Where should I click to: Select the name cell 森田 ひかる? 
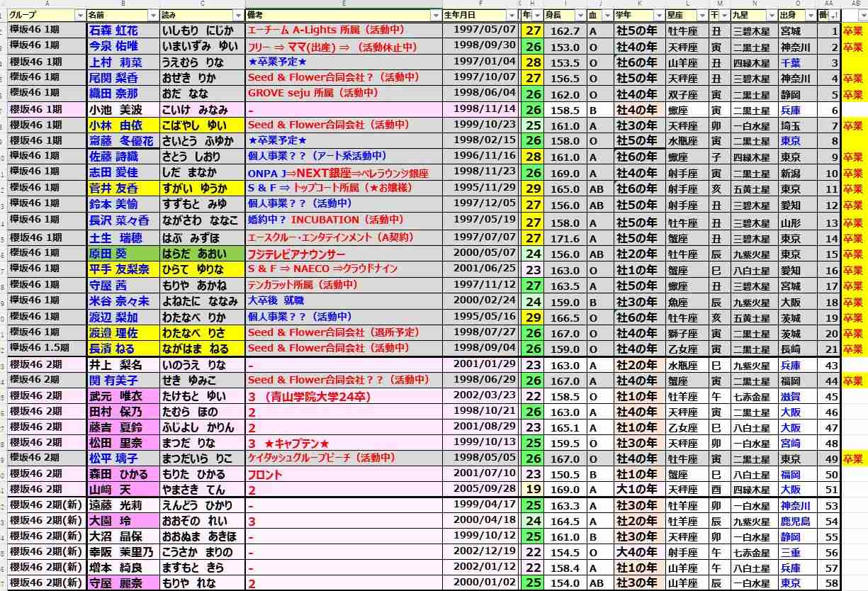pos(123,474)
